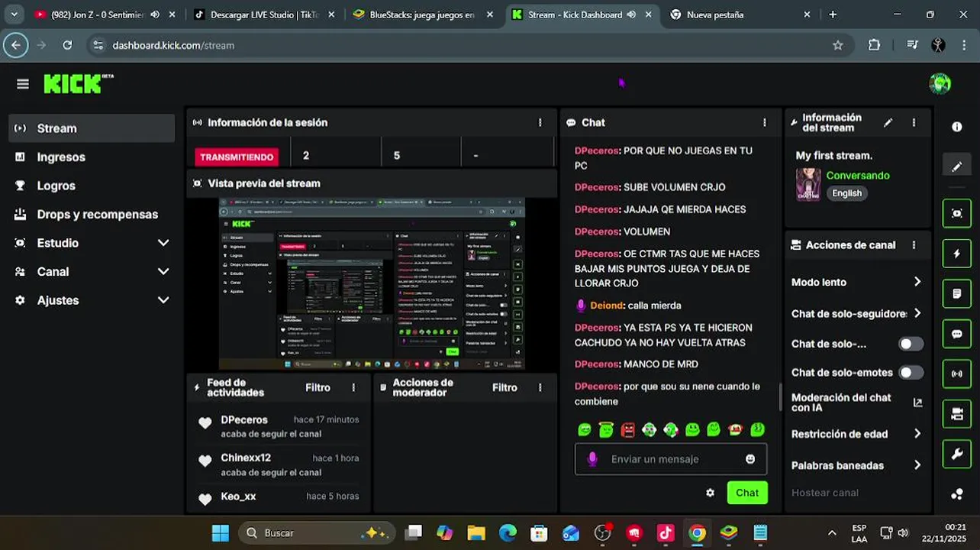The width and height of the screenshot is (980, 550).
Task: Open Windows Start menu
Action: point(220,532)
